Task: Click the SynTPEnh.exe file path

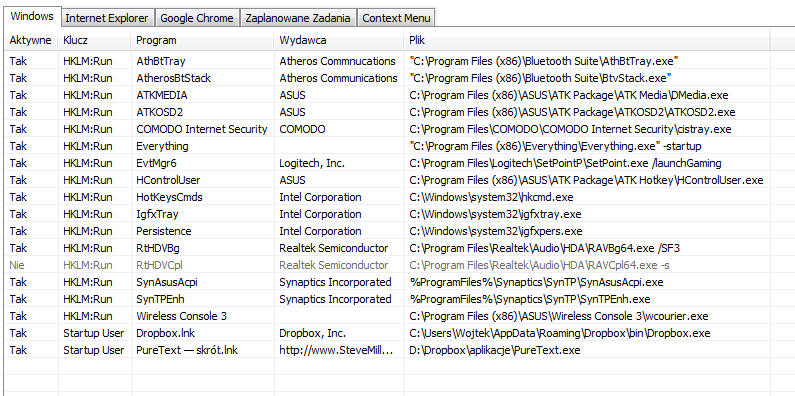Action: click(530, 299)
